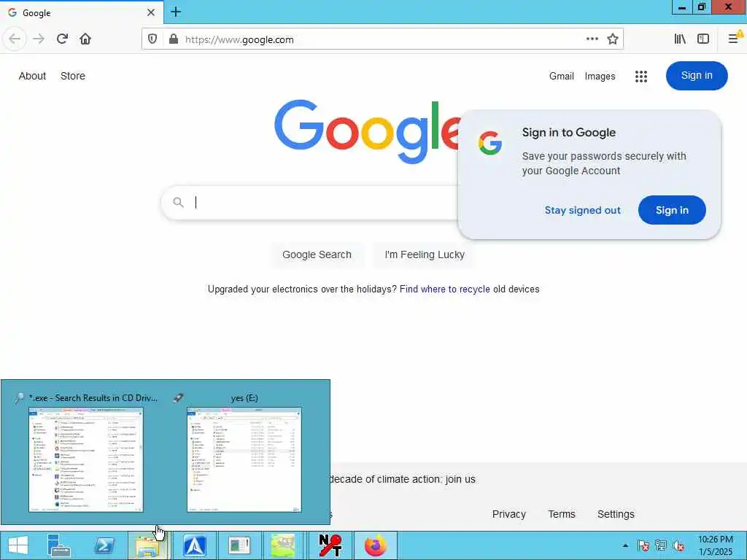The image size is (747, 560).
Task: Open the About link
Action: [32, 76]
